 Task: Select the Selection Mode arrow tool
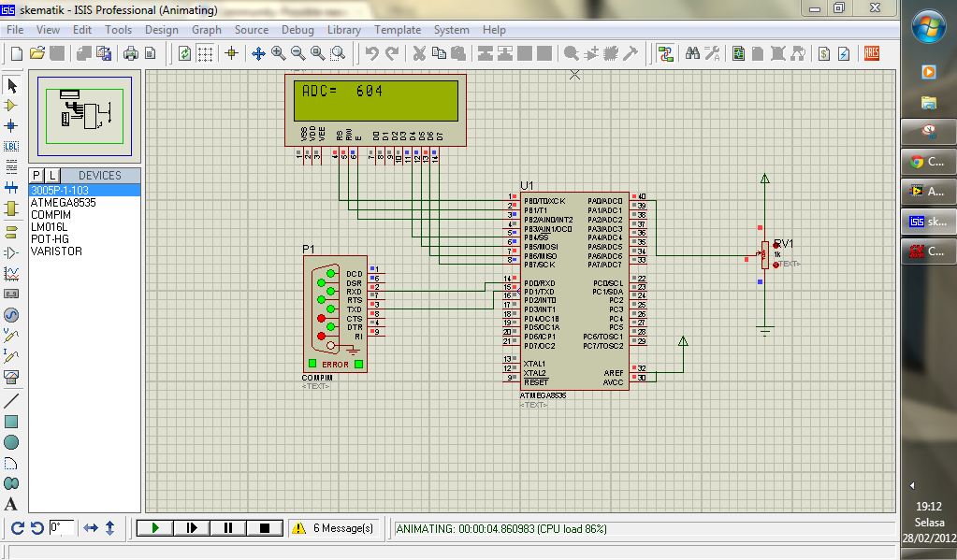coord(11,85)
